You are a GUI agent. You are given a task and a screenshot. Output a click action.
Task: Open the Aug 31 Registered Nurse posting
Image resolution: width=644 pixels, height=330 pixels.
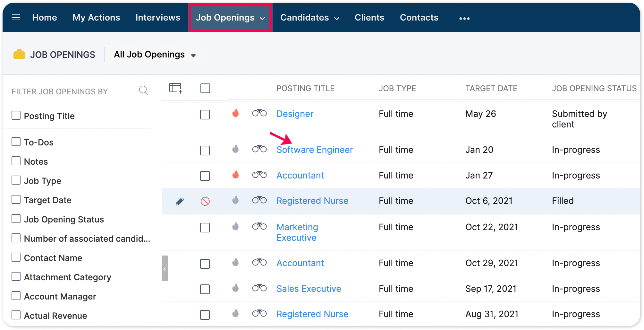tap(312, 314)
